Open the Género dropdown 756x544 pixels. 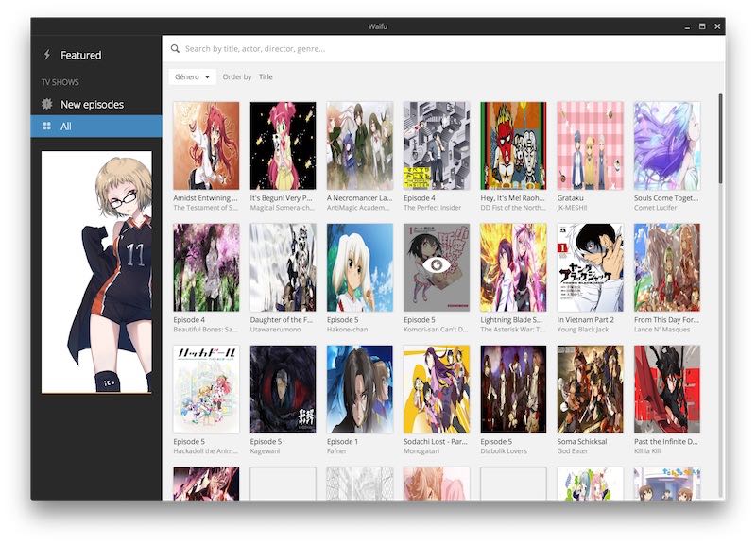[192, 77]
